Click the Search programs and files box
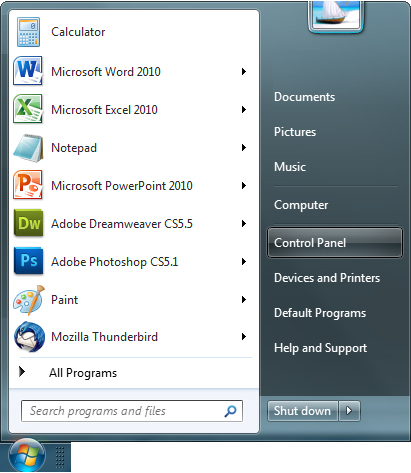This screenshot has height=473, width=411. coord(132,411)
